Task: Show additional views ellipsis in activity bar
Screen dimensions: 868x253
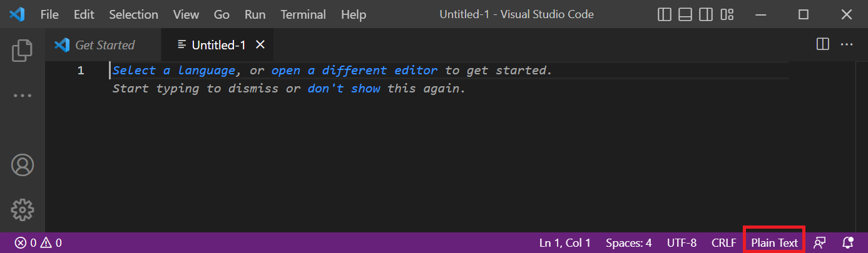Action: click(x=23, y=96)
